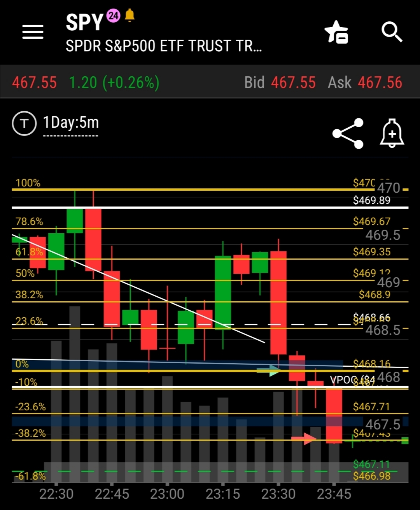Tap the $467.71 price label
Screen dimensions: 420x510
coord(371,407)
